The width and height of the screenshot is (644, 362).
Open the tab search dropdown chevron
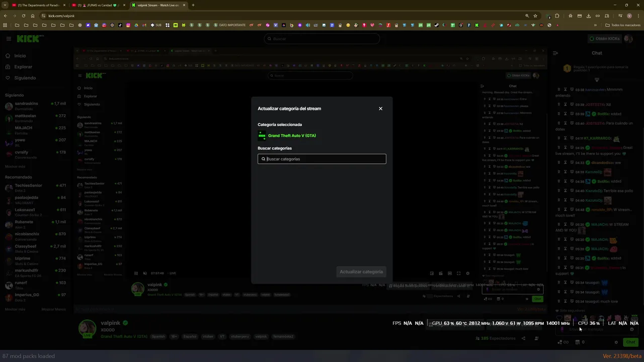coord(5,5)
